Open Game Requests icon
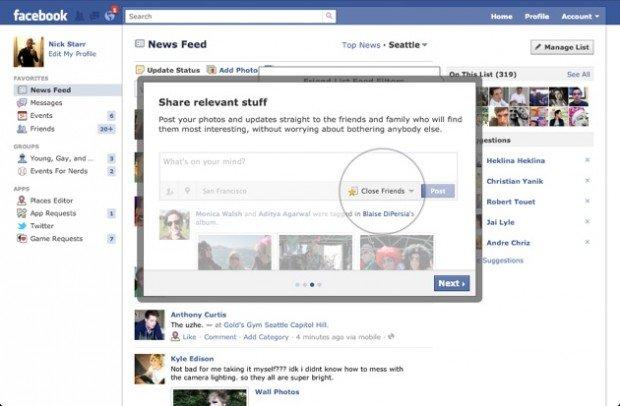 pos(22,238)
